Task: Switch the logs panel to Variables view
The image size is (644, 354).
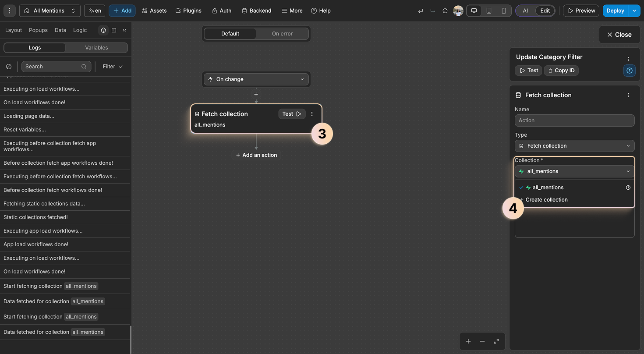Action: pyautogui.click(x=96, y=47)
